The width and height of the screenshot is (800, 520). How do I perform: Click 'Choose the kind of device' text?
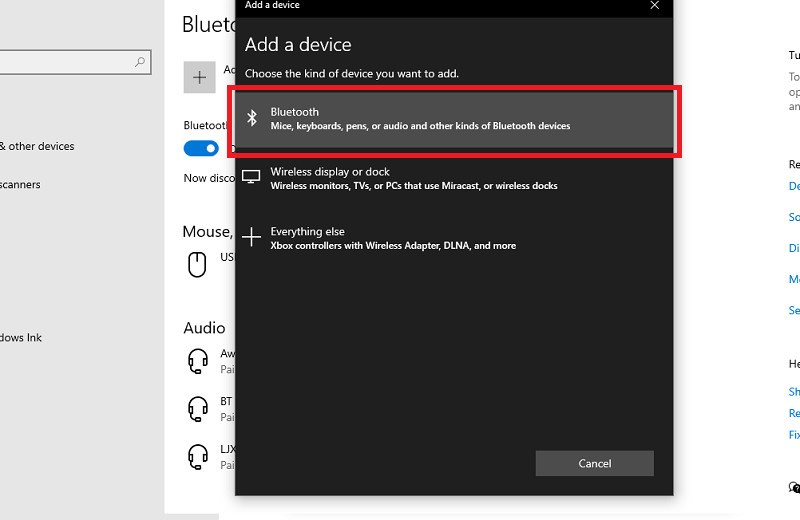pos(352,73)
